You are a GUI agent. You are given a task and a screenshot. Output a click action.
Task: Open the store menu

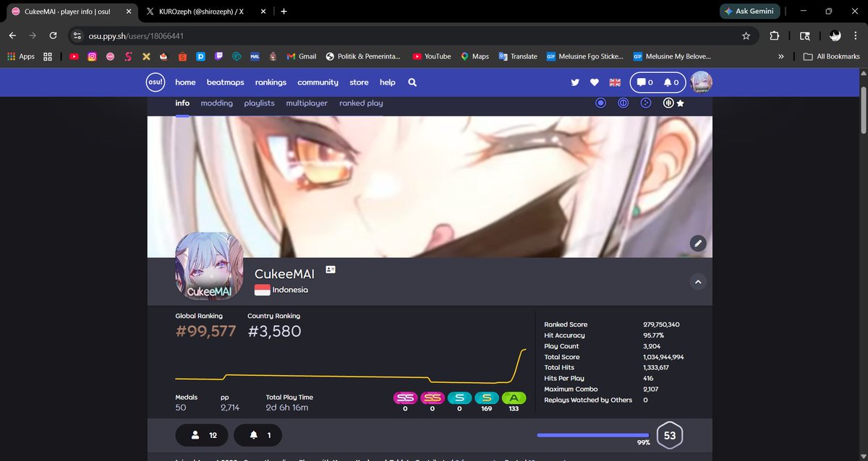tap(359, 82)
